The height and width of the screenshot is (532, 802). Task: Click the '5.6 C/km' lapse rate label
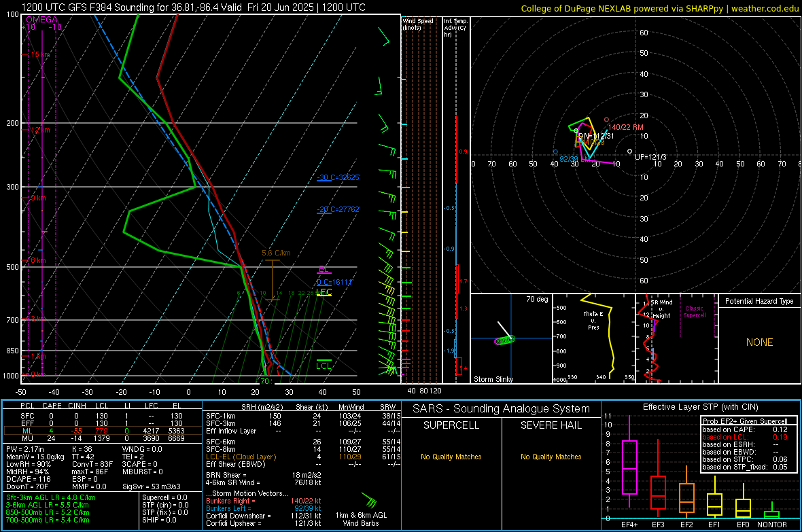coord(276,253)
